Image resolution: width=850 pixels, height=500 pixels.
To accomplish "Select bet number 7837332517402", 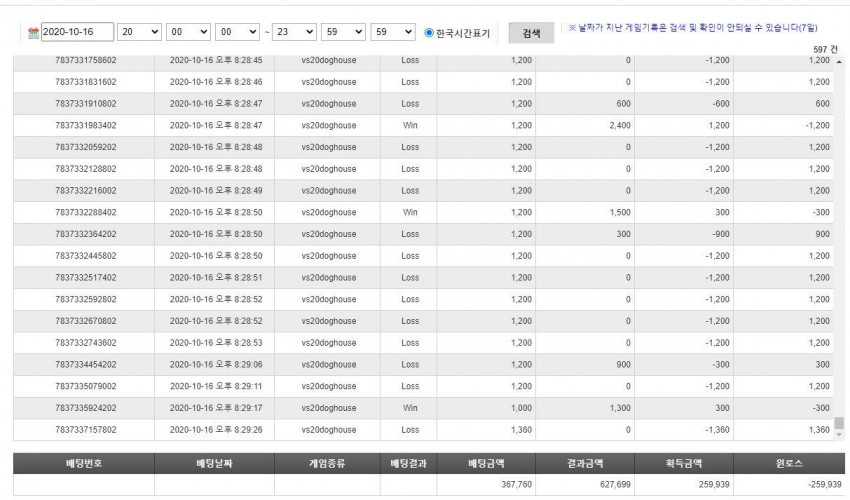I will pos(86,277).
